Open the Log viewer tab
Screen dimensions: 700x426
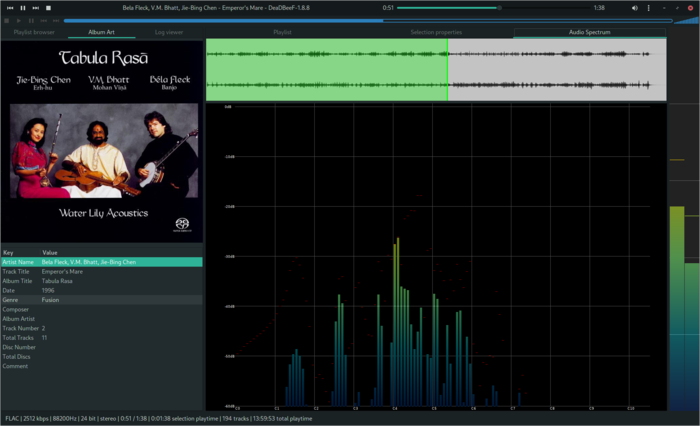(x=169, y=32)
